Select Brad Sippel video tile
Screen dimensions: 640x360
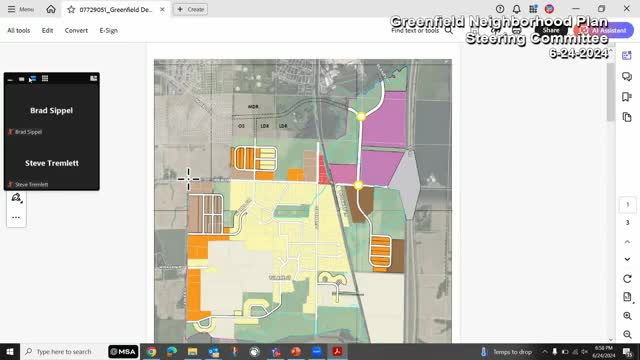(51, 110)
